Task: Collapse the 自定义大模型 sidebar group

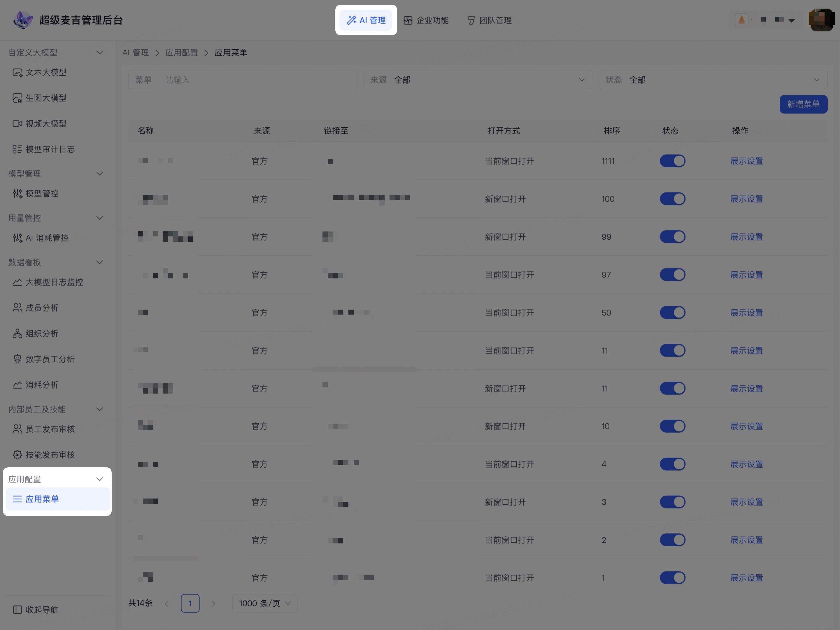Action: pos(99,52)
